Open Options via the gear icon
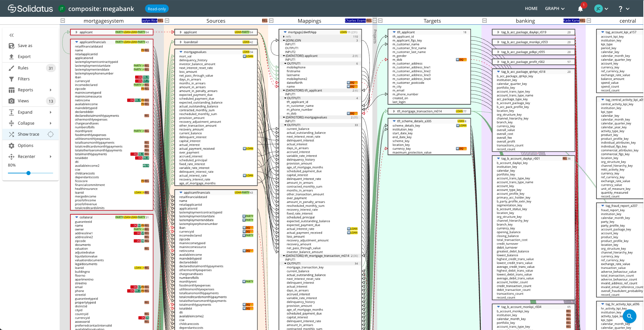 coord(11,146)
